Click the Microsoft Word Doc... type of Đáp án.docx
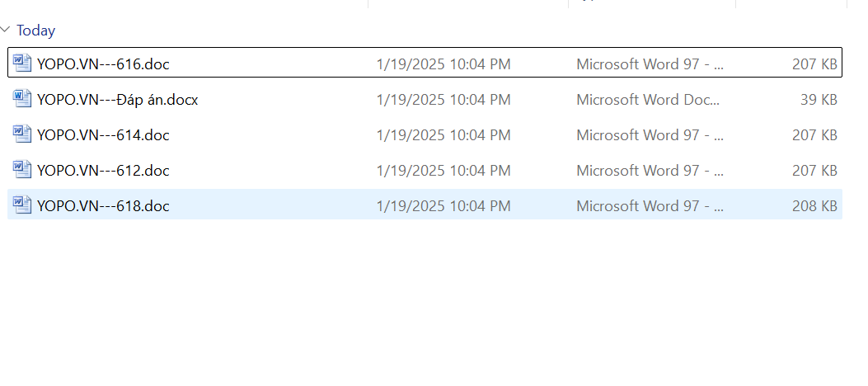This screenshot has height=386, width=868. tap(647, 100)
